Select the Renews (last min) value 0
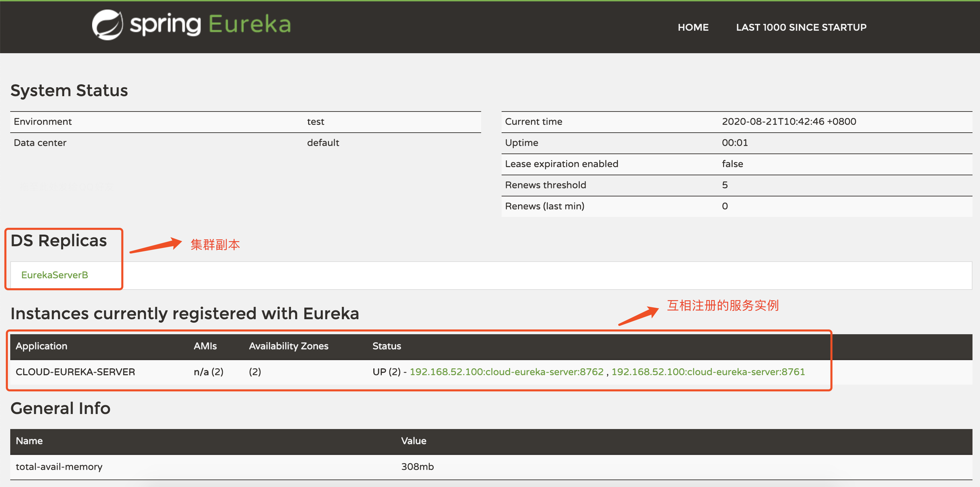 pyautogui.click(x=725, y=206)
